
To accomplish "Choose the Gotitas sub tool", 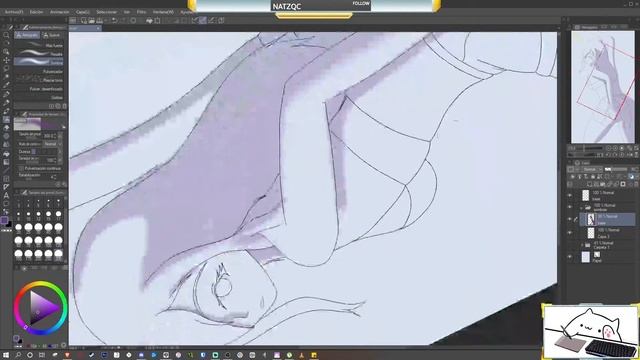I will coord(39,98).
